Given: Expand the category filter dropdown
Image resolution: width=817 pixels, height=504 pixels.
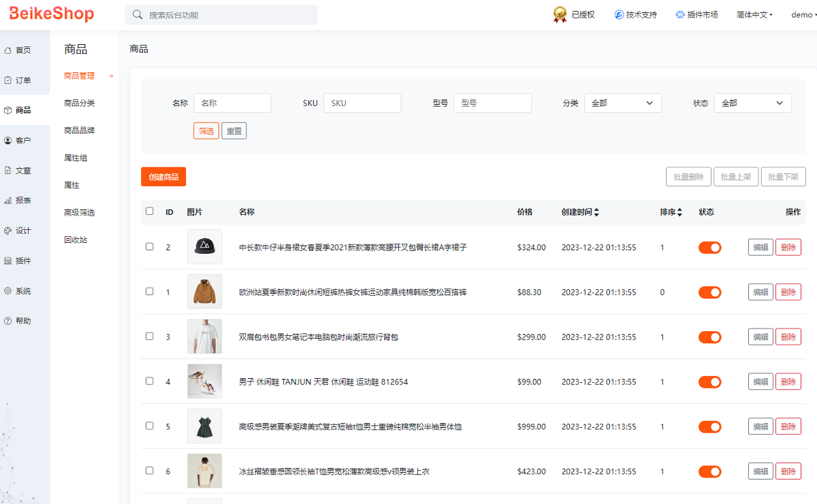Looking at the screenshot, I should [x=622, y=103].
